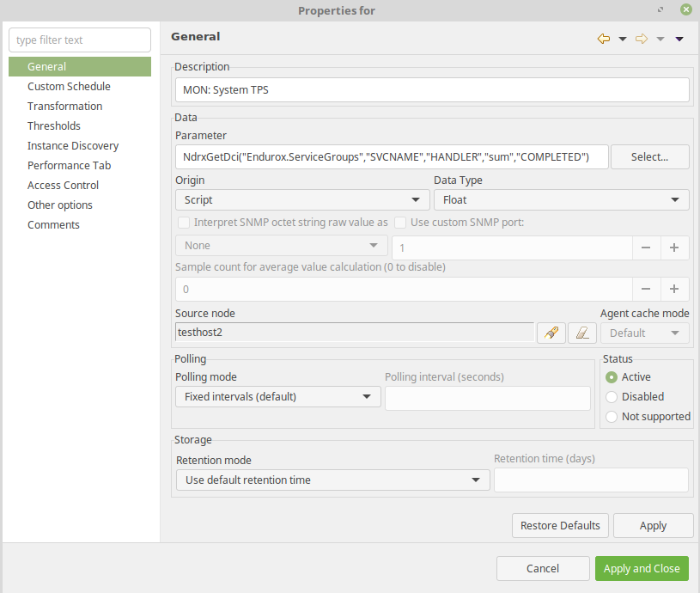700x593 pixels.
Task: Open the Origin dropdown set to Script
Action: [301, 199]
